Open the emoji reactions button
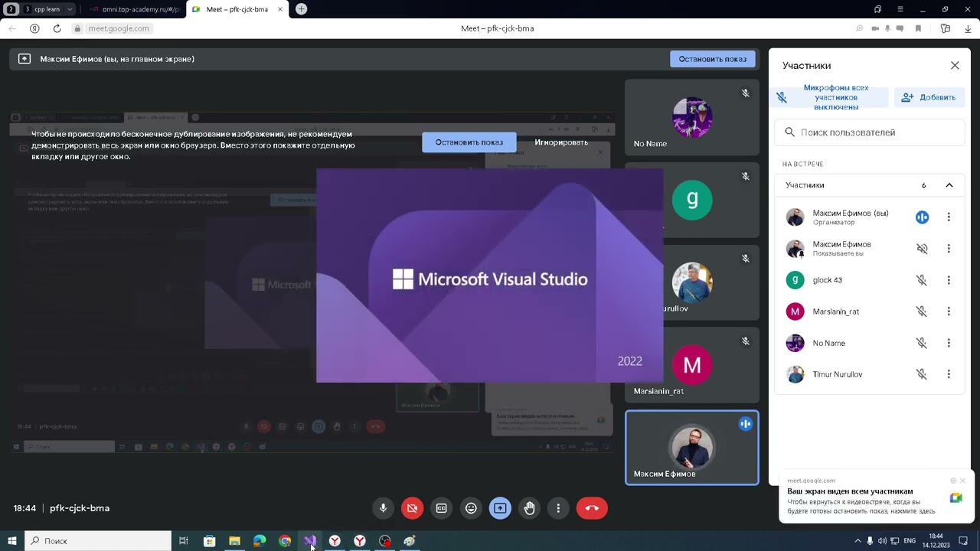This screenshot has height=551, width=980. 471,508
